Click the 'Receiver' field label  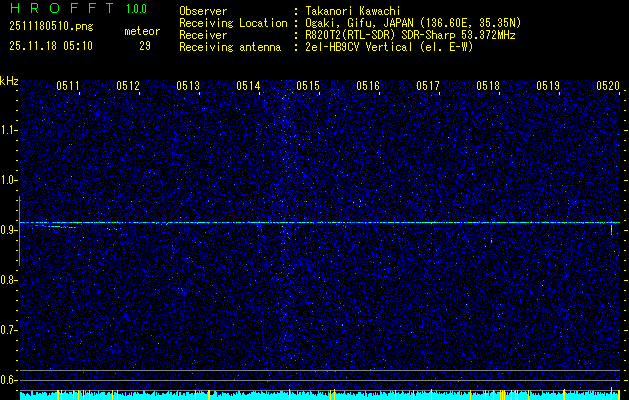point(203,35)
